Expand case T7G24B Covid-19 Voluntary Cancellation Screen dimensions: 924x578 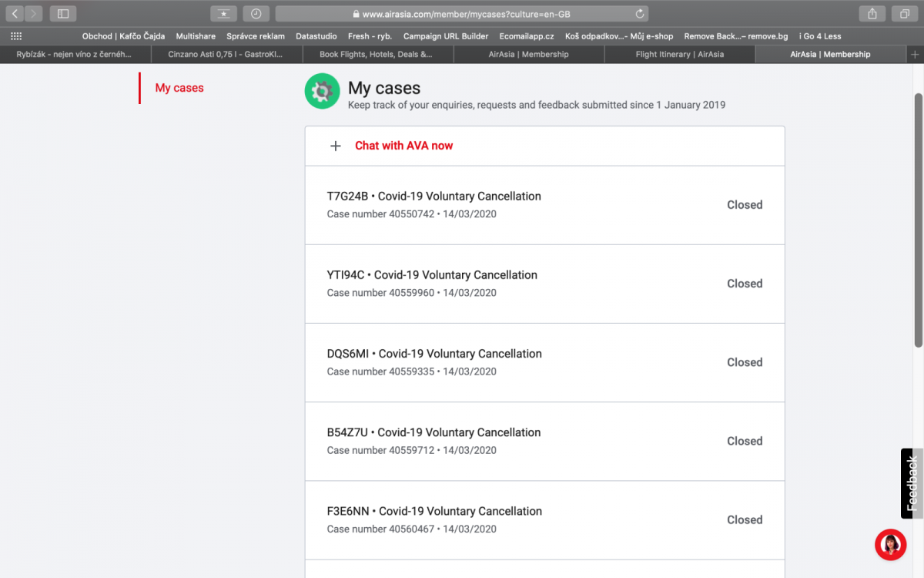coord(544,205)
